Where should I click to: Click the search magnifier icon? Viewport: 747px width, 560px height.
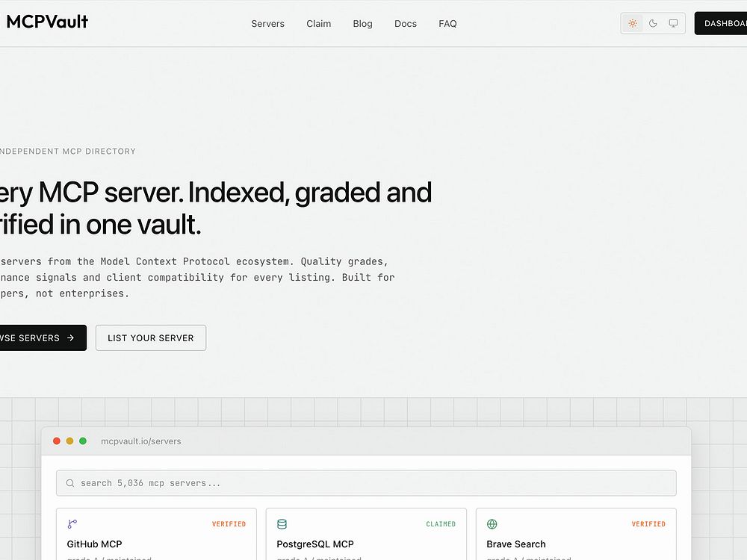point(70,483)
